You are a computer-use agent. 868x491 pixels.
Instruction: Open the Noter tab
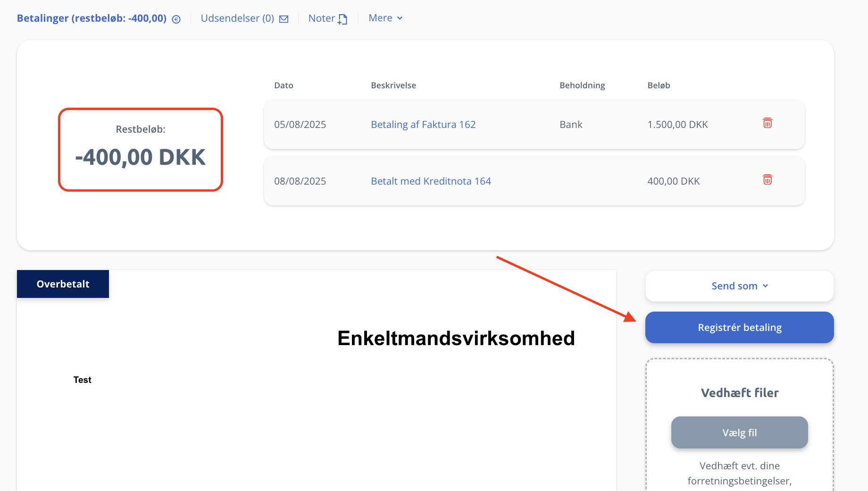322,18
